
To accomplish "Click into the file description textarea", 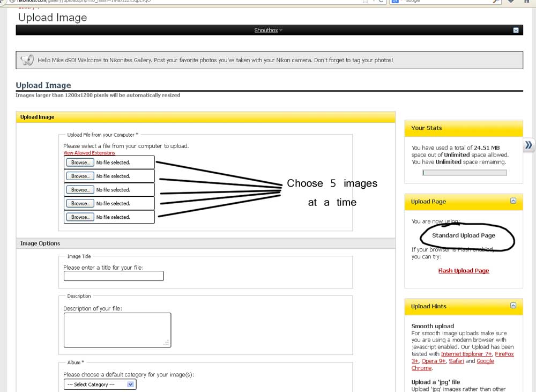I will tap(117, 330).
